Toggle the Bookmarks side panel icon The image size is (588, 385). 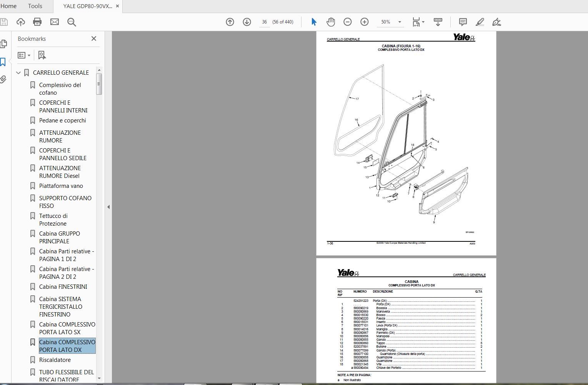click(3, 62)
